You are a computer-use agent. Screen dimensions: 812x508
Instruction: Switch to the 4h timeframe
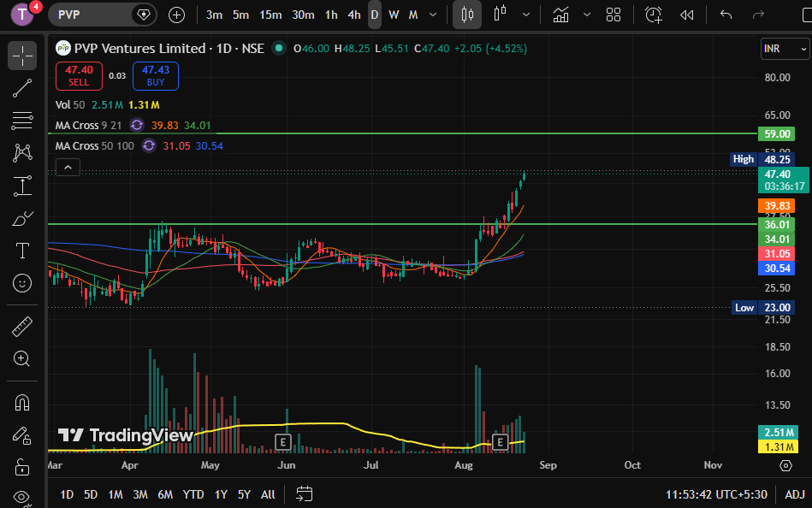pyautogui.click(x=354, y=15)
